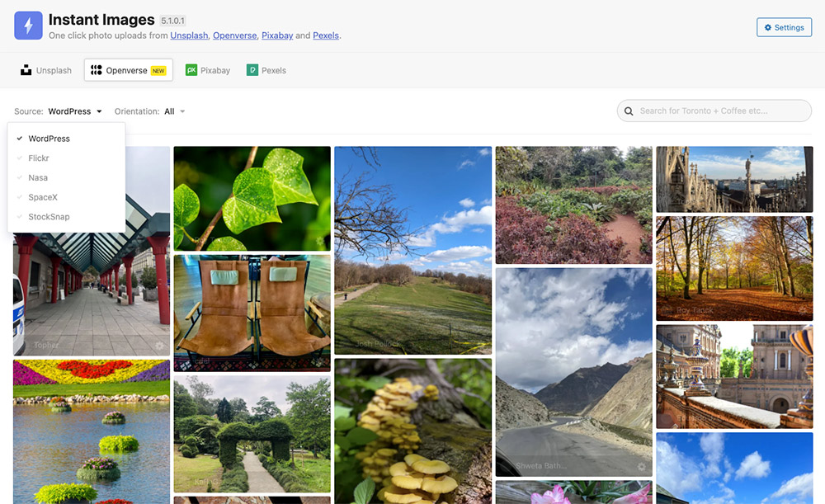Select the two leather chairs photo
The height and width of the screenshot is (504, 825).
(x=252, y=313)
